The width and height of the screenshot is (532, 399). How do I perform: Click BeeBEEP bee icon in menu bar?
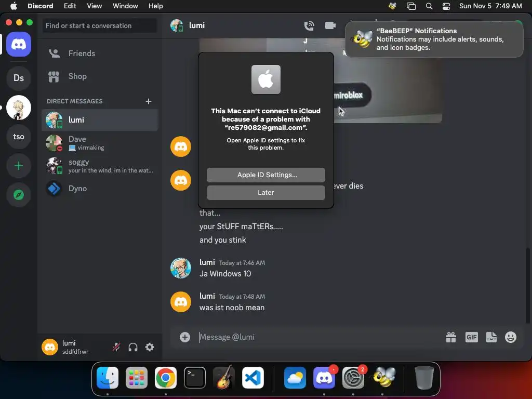(x=393, y=6)
